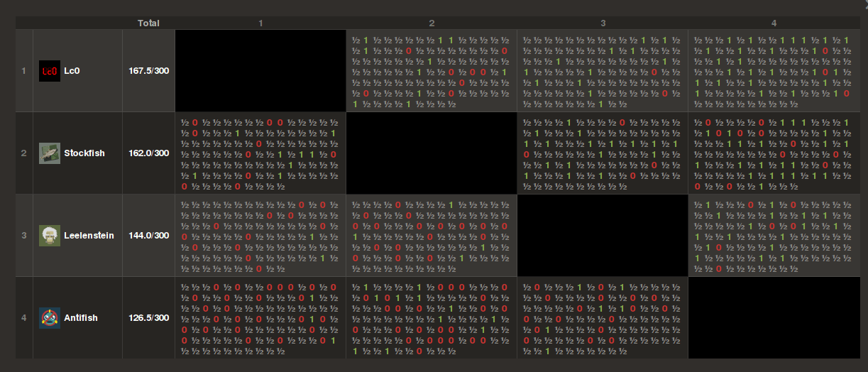
Task: Click column header 1
Action: (x=260, y=23)
